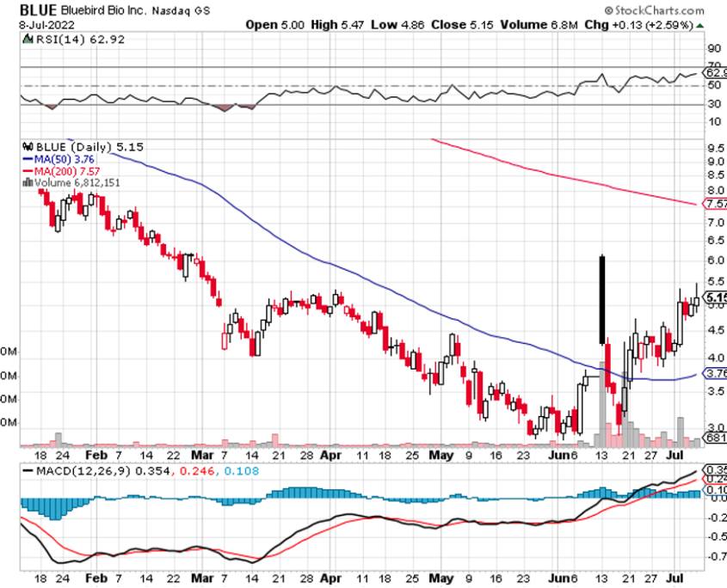
Task: Click the Feb label below the MACD panel
Action: 96,579
